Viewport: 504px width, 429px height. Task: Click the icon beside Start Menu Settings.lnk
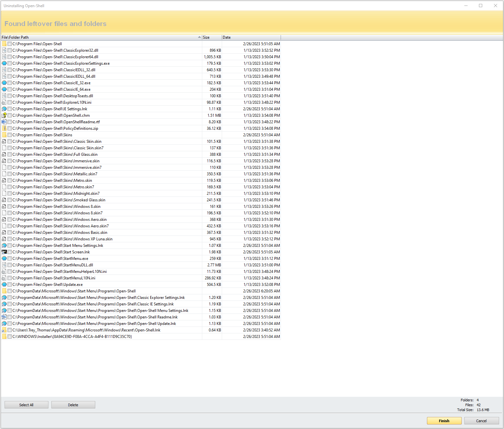(4, 246)
